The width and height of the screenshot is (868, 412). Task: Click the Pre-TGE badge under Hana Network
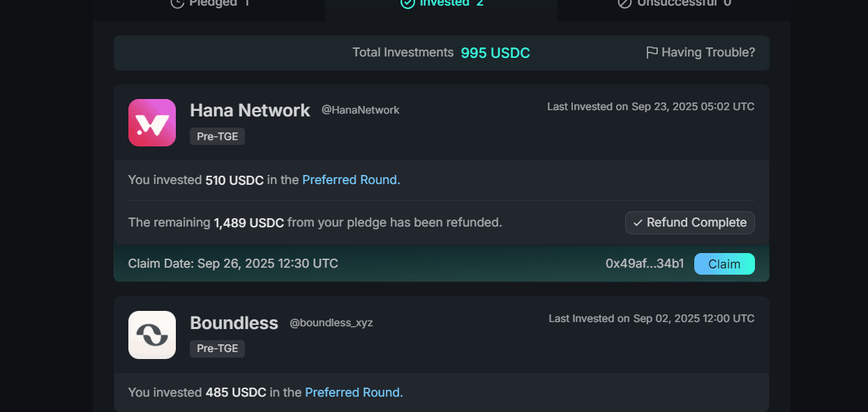point(217,137)
